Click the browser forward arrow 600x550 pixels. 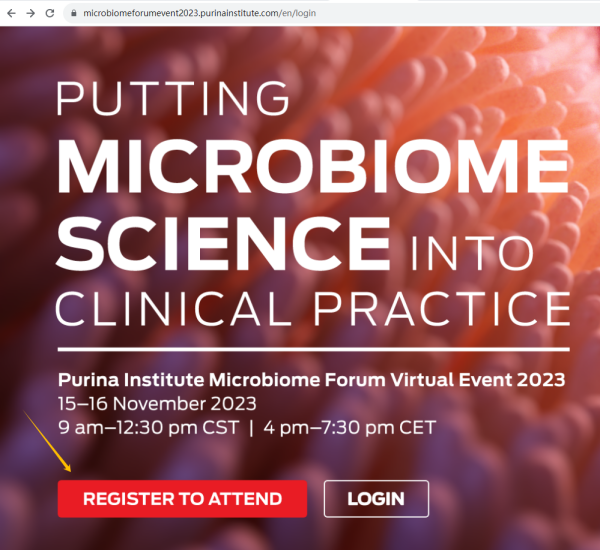coord(31,13)
